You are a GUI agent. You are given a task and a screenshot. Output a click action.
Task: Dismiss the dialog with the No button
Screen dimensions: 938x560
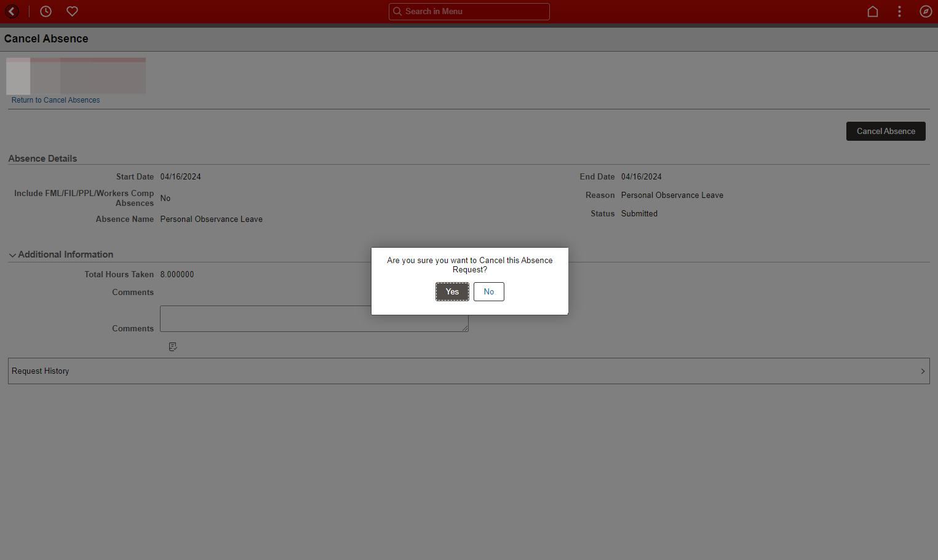(x=489, y=291)
